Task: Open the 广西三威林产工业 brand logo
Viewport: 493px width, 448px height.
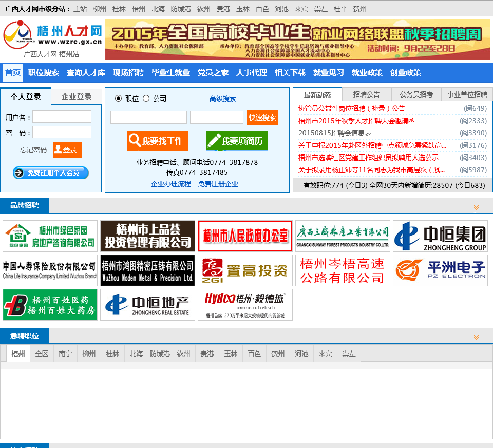Action: (x=343, y=236)
